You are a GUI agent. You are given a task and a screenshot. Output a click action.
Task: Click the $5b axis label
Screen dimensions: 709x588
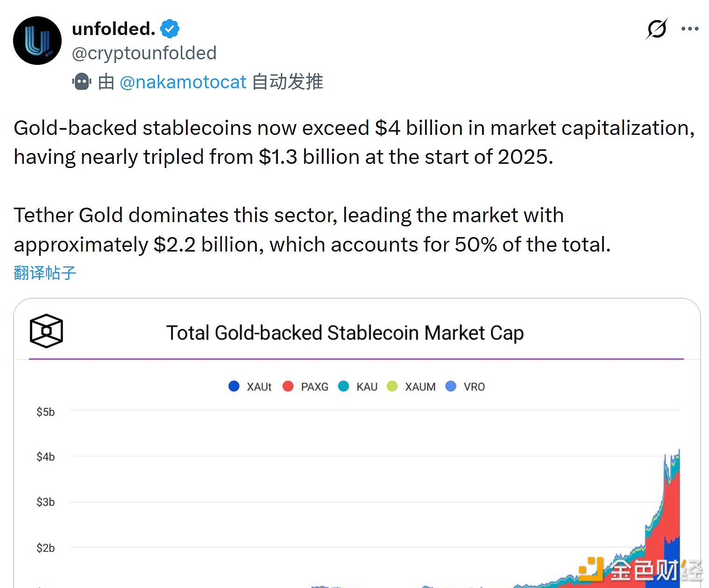point(45,412)
